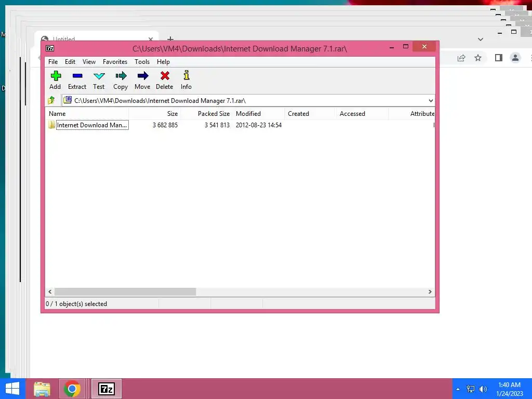The height and width of the screenshot is (399, 532).
Task: Open the Chrome share page icon
Action: pos(461,58)
